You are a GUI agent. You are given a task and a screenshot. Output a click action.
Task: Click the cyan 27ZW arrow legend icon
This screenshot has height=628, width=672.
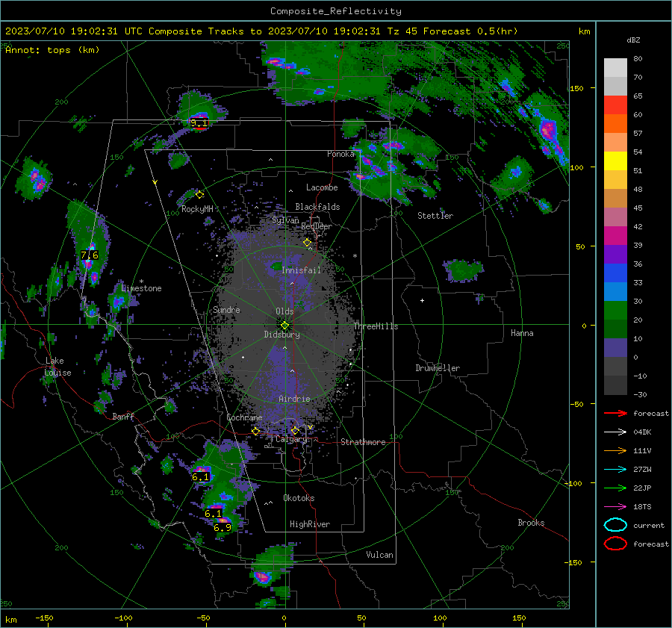(615, 469)
